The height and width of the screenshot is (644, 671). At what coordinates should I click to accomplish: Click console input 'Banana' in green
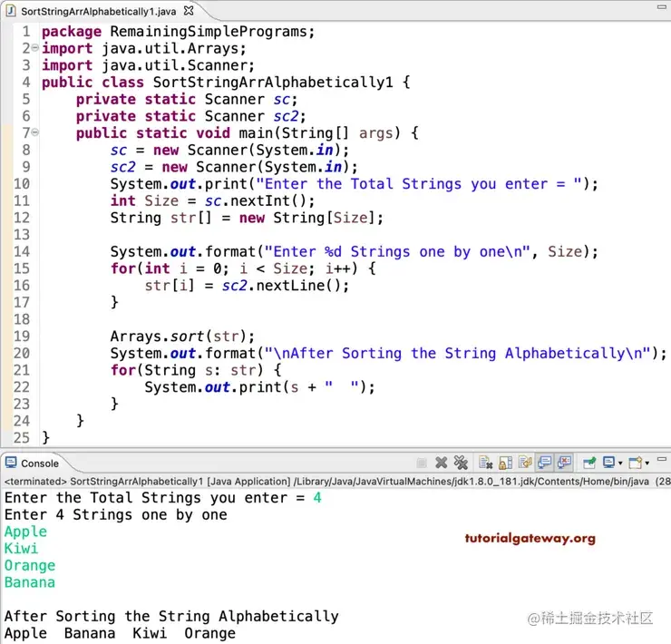coord(30,582)
